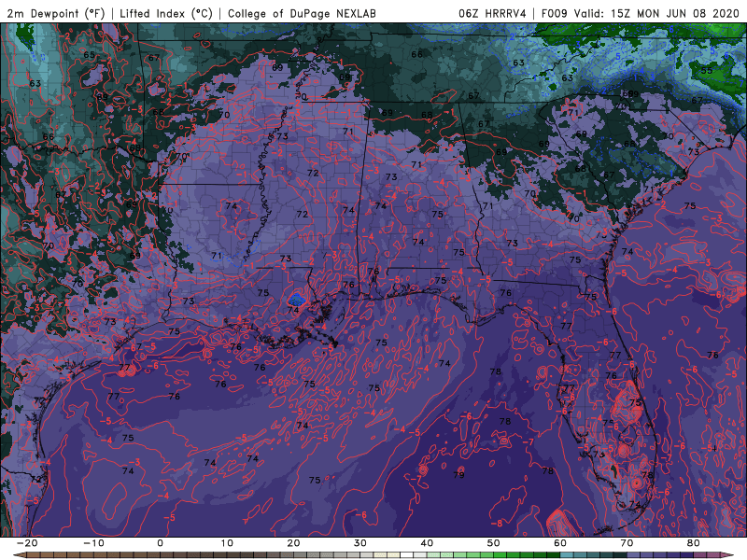Image resolution: width=747 pixels, height=560 pixels.
Task: Click the '0' label on the color scale
Action: coord(160,543)
